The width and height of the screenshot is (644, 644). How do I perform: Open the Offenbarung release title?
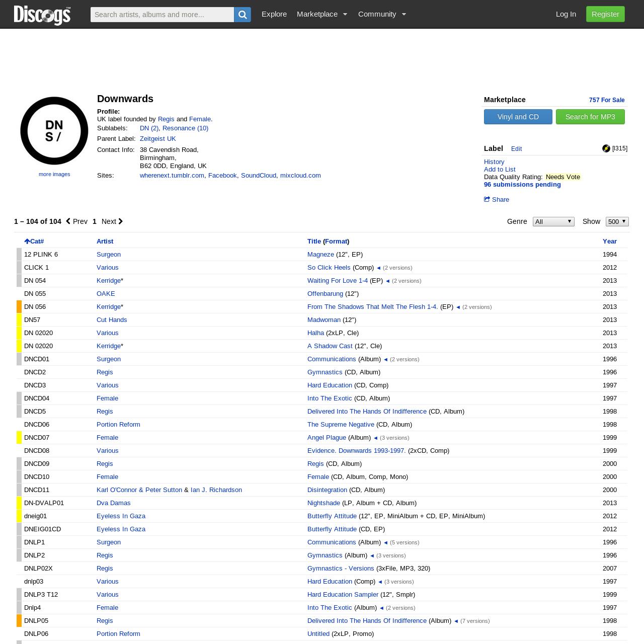coord(325,294)
